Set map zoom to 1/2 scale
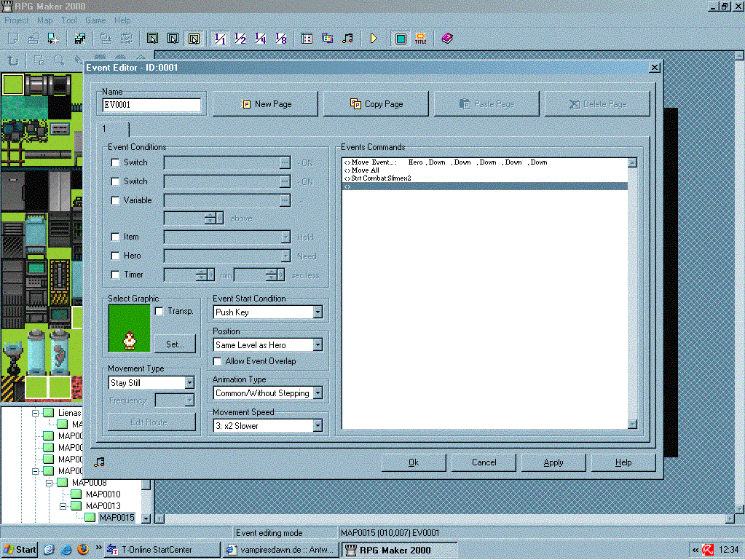The width and height of the screenshot is (745, 560). click(240, 39)
